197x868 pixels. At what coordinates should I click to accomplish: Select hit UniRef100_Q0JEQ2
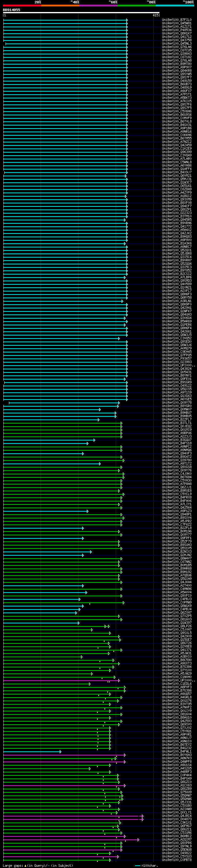click(176, 426)
